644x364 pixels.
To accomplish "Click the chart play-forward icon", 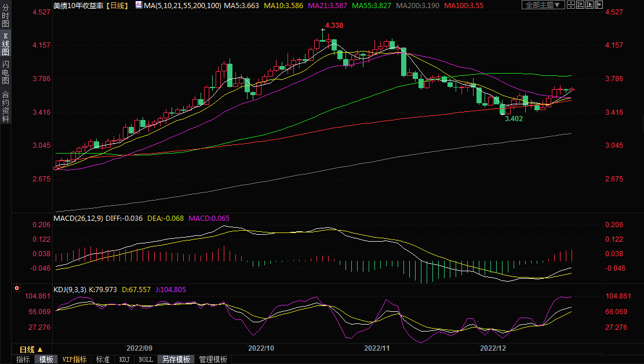I will [591, 5].
